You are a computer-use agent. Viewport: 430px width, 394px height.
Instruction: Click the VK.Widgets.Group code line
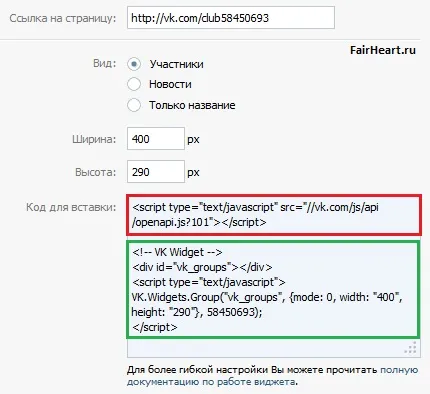click(x=267, y=297)
